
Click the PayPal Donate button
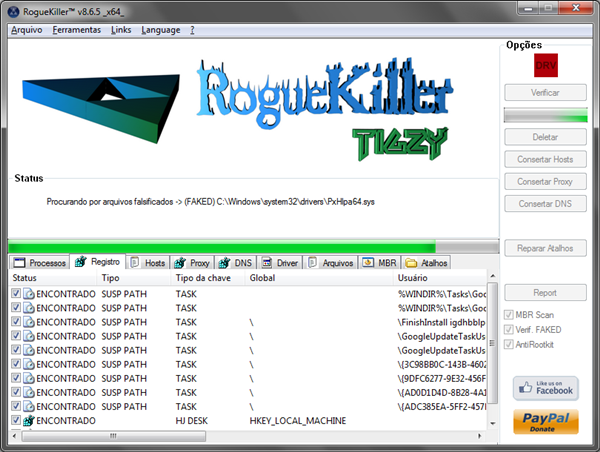[x=546, y=422]
